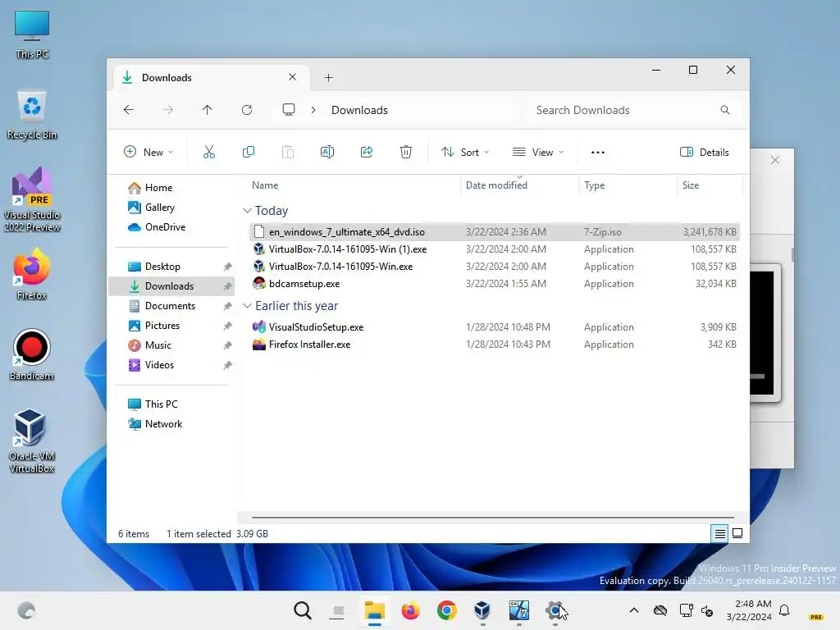
Task: Open This PC desktop icon
Action: [32, 34]
